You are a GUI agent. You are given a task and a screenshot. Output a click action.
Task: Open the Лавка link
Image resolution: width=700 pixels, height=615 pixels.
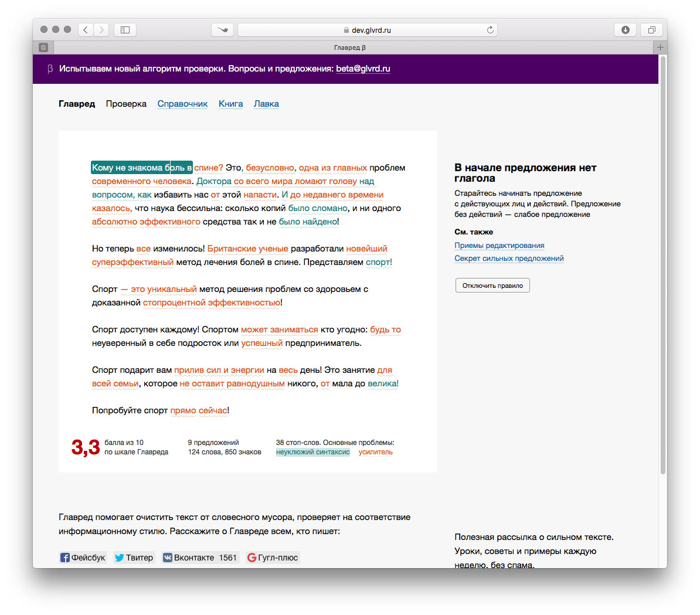(266, 104)
